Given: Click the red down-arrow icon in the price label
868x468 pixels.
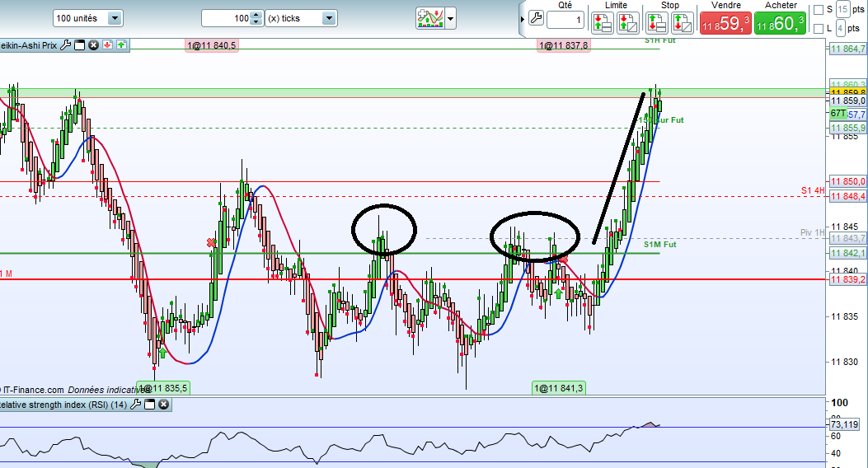Looking at the screenshot, I should (x=107, y=45).
